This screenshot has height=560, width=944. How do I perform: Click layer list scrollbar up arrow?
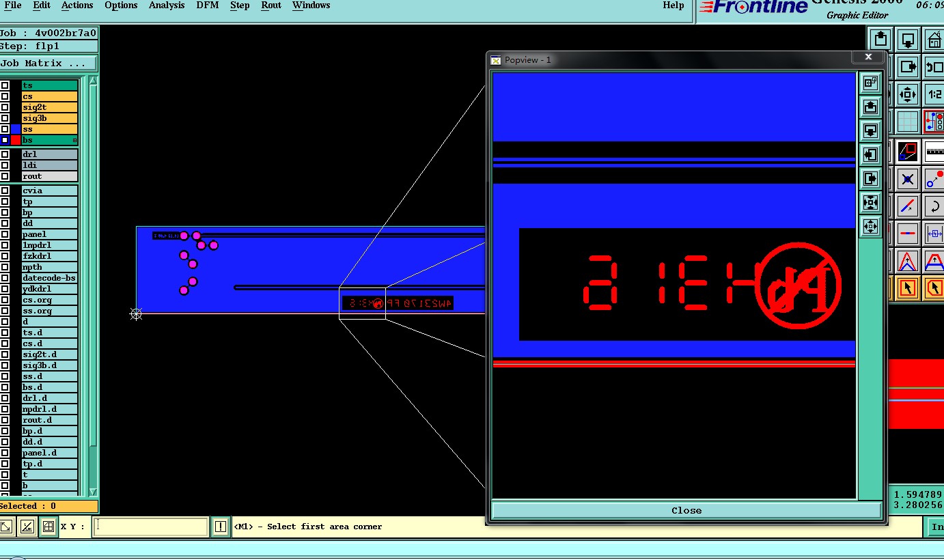coord(93,81)
